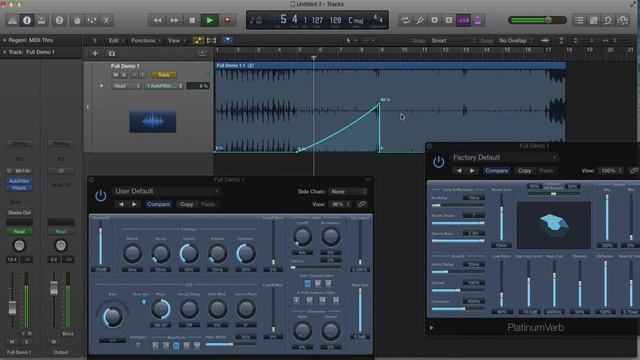
Task: Mute the Full Demo 1 track
Action: pos(116,75)
